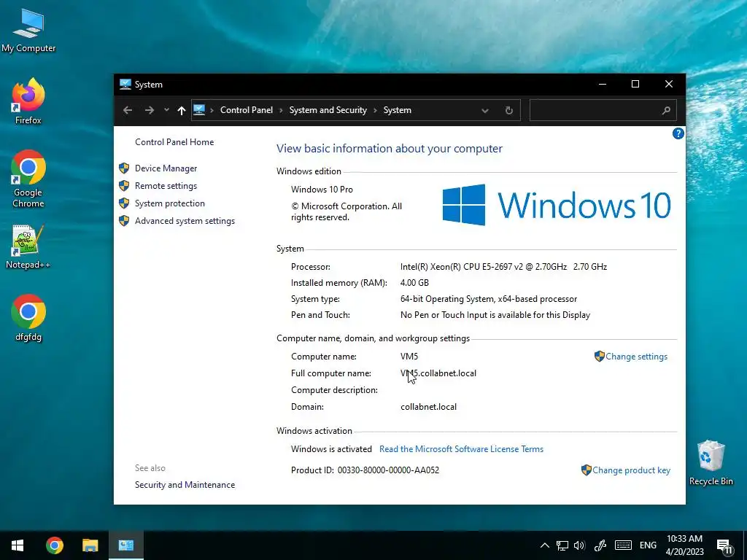Click the System window taskbar button
The image size is (747, 560).
125,545
